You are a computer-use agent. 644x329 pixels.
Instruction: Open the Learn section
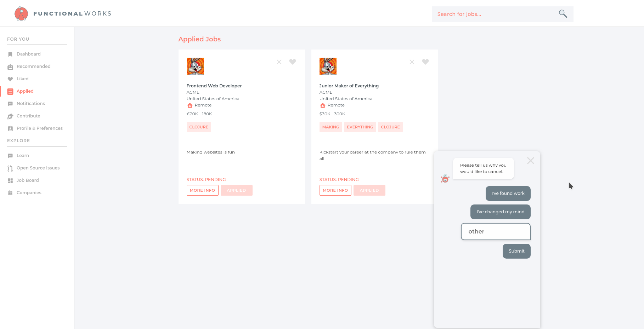(23, 156)
